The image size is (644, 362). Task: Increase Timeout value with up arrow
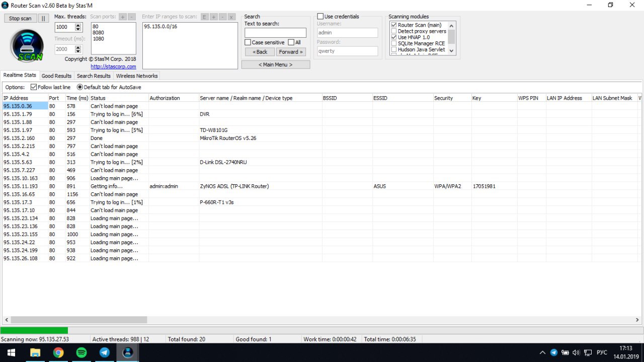(x=78, y=47)
